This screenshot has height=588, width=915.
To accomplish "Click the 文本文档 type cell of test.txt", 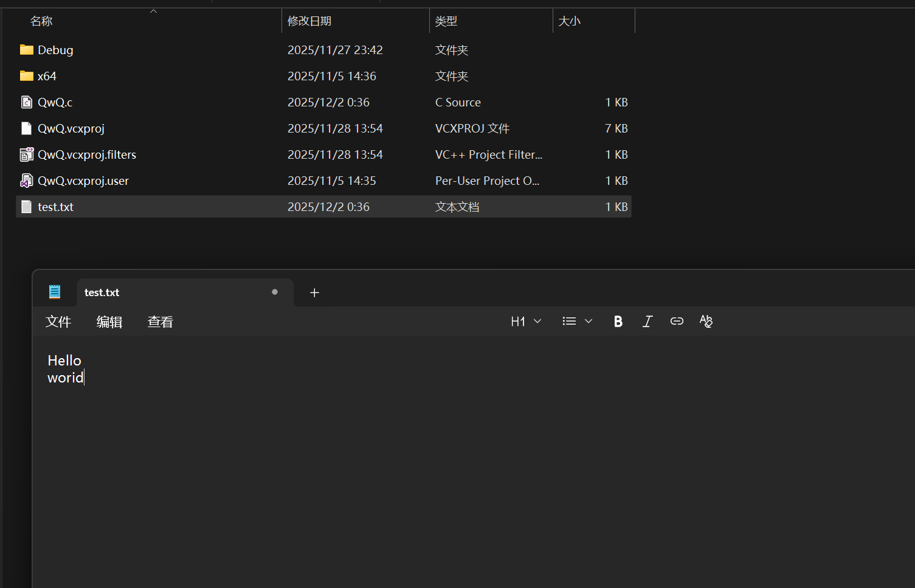I will pos(457,207).
